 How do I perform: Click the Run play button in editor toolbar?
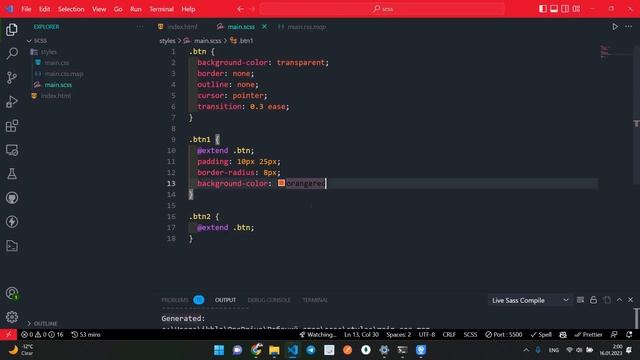click(615, 27)
